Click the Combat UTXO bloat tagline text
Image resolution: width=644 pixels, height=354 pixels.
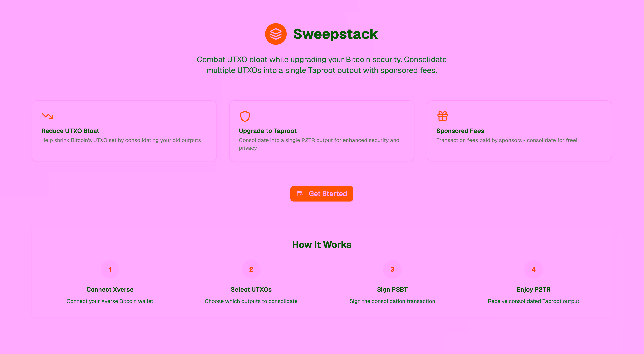[322, 65]
